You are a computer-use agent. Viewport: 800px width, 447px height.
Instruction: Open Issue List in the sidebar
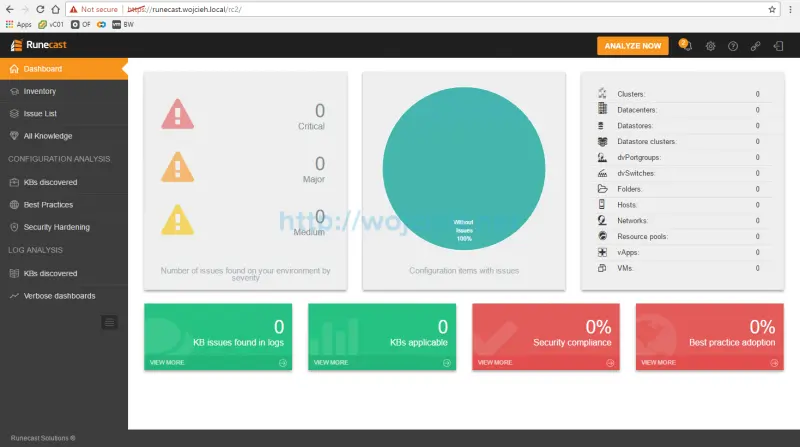click(x=64, y=114)
